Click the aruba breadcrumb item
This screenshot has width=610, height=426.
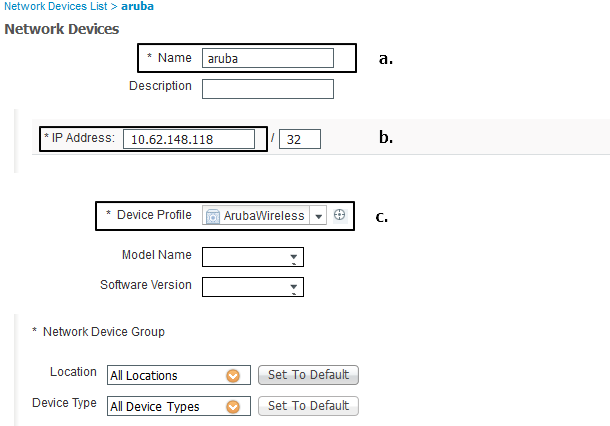[137, 6]
